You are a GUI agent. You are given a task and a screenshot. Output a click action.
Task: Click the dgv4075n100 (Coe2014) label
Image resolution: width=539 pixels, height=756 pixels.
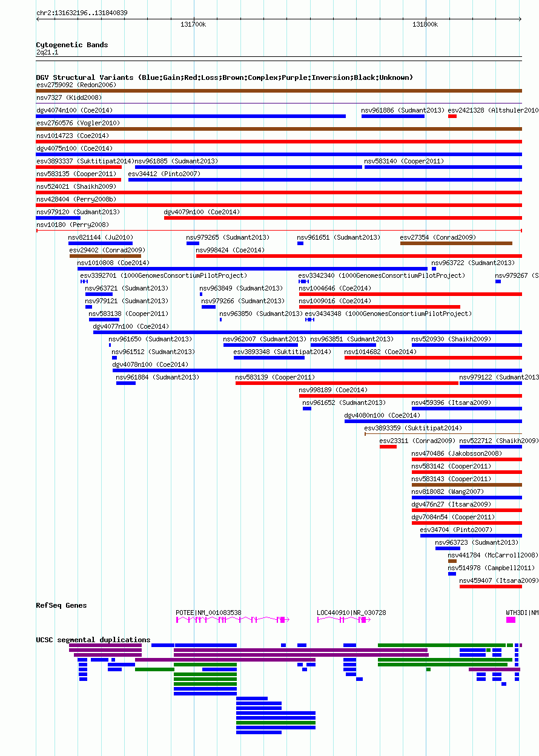coord(74,148)
